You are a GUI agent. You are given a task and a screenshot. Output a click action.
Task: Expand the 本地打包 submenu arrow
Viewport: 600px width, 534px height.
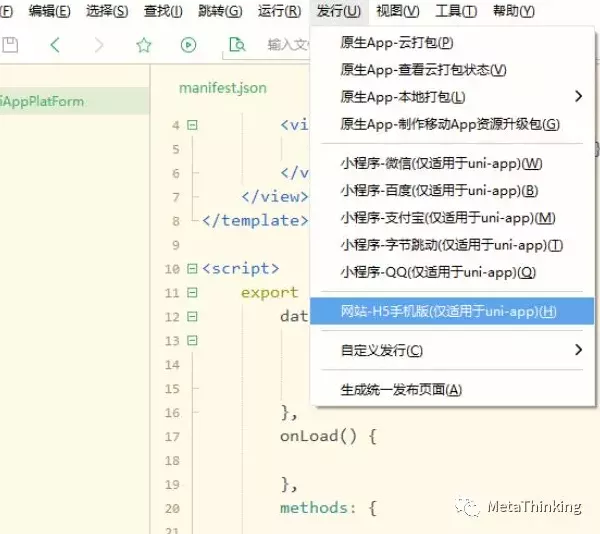coord(579,96)
